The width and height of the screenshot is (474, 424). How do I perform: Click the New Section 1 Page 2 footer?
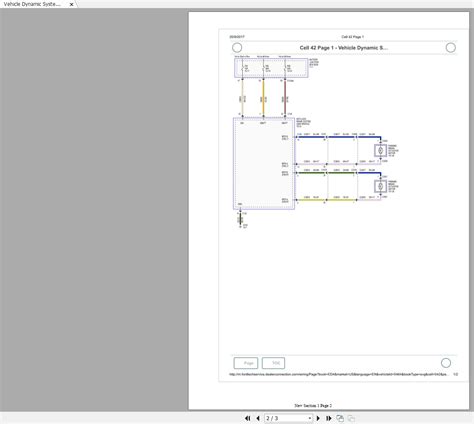click(x=313, y=406)
